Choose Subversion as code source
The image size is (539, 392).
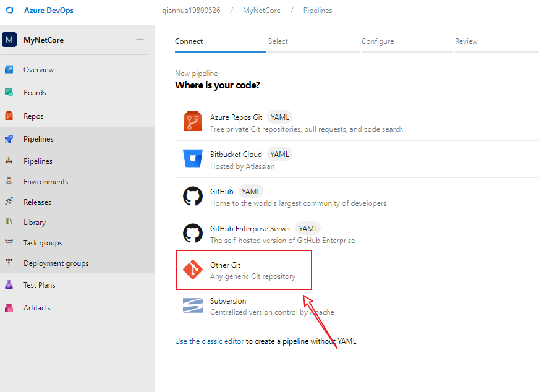point(228,301)
